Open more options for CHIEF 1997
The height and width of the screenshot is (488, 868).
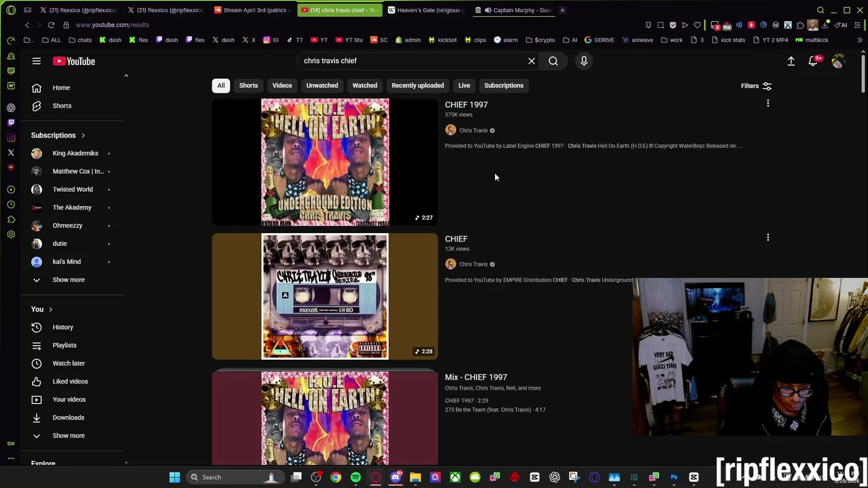pyautogui.click(x=768, y=104)
